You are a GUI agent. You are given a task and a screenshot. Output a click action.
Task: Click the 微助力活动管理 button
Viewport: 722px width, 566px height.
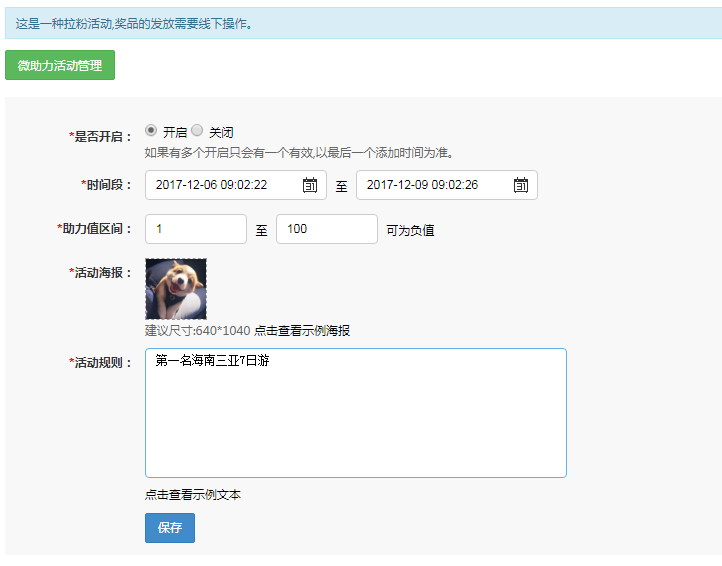point(60,65)
